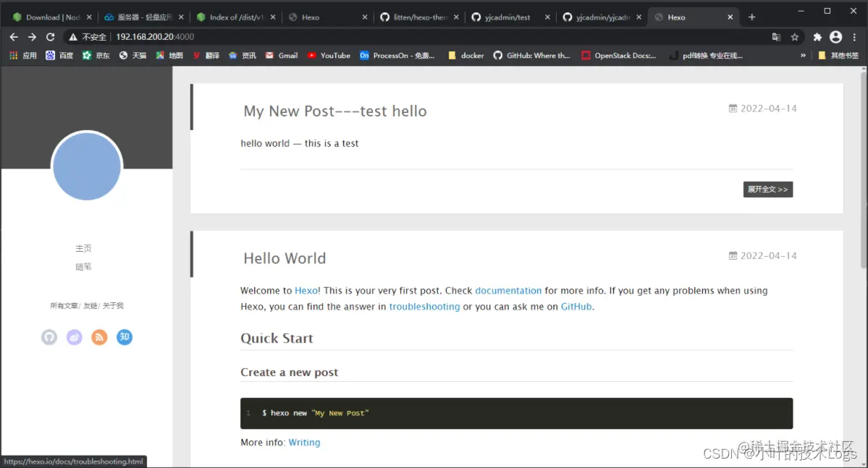The width and height of the screenshot is (868, 468).
Task: Open the GitHub social icon in sidebar
Action: 49,337
